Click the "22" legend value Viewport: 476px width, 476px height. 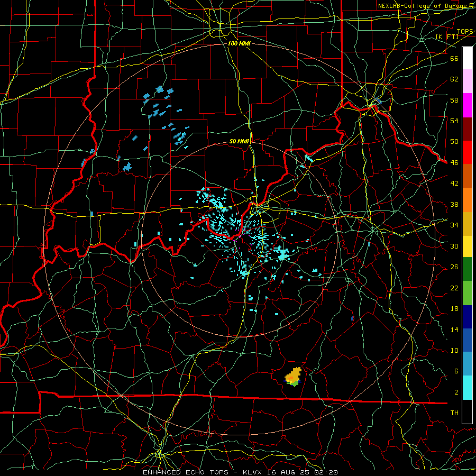pyautogui.click(x=454, y=288)
